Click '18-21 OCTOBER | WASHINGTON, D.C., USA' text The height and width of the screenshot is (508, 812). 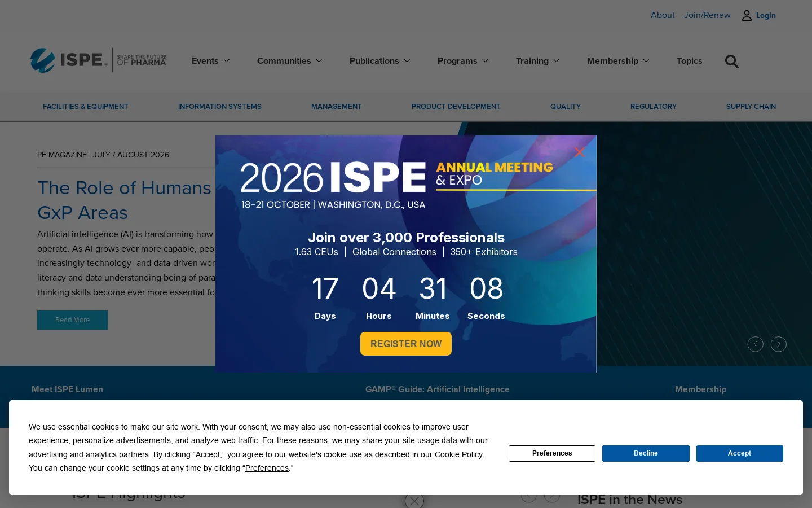[x=333, y=204]
